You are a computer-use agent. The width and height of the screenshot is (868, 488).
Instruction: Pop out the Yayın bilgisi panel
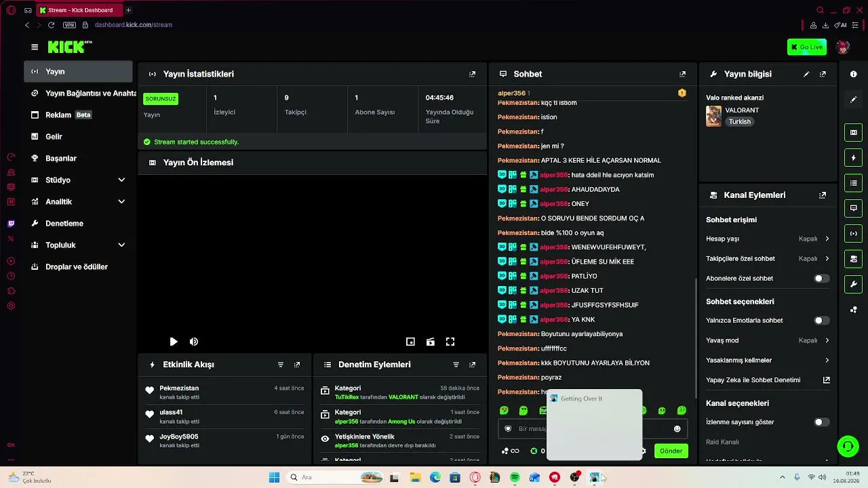pos(823,74)
